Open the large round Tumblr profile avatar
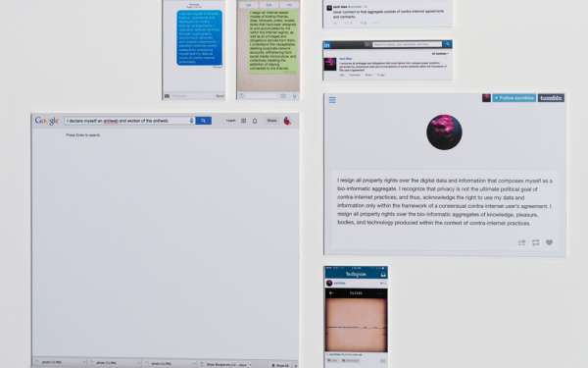 [444, 132]
